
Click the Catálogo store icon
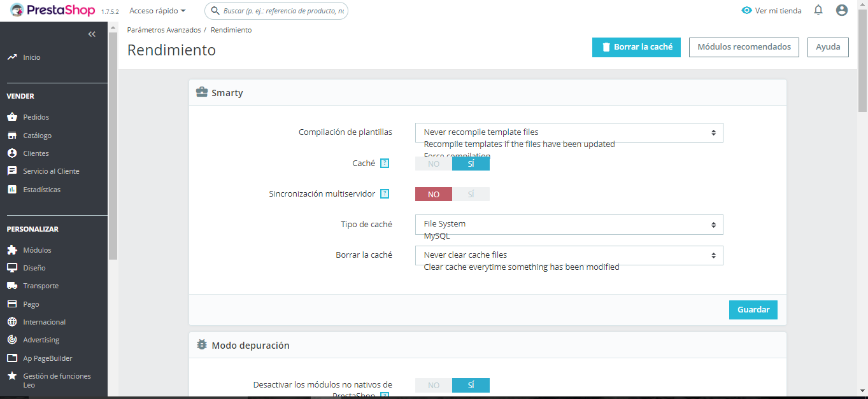pyautogui.click(x=11, y=136)
